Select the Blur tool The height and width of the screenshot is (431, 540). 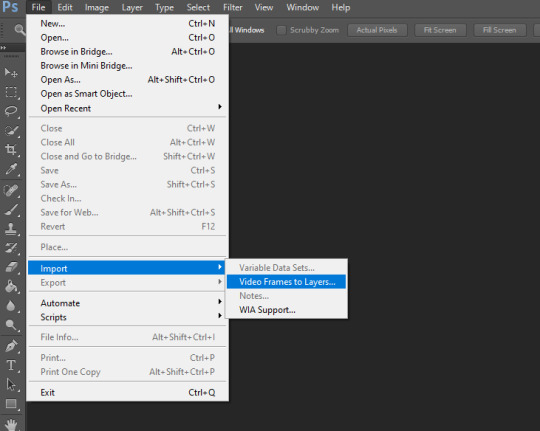pyautogui.click(x=11, y=305)
